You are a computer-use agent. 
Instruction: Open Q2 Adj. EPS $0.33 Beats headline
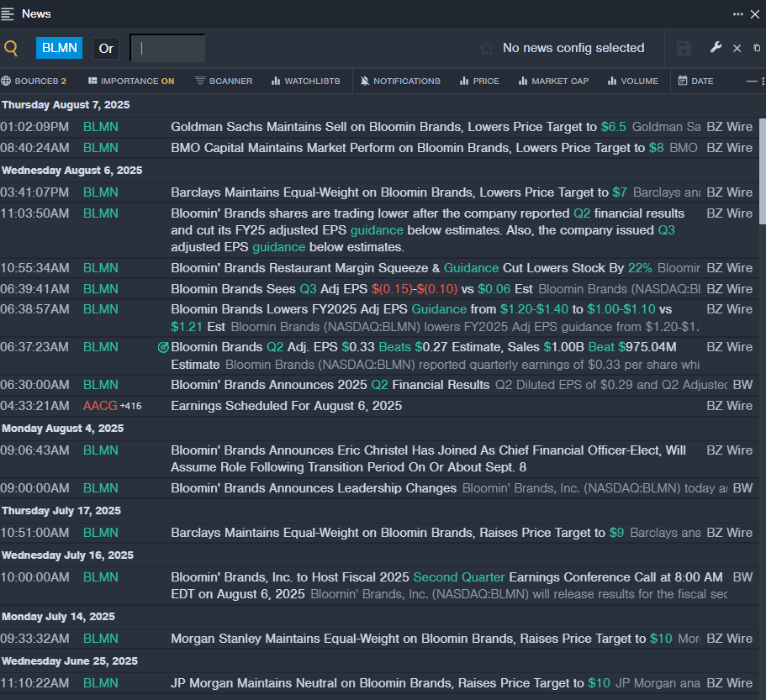(424, 355)
